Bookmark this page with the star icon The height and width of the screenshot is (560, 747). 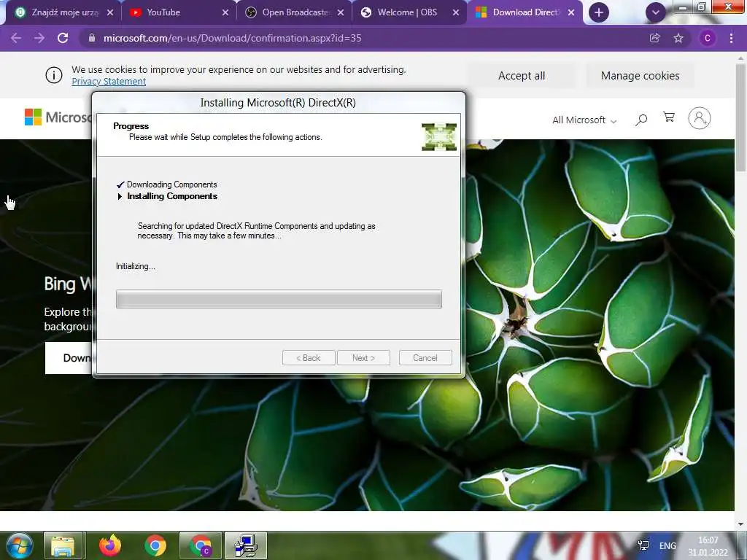pos(678,38)
